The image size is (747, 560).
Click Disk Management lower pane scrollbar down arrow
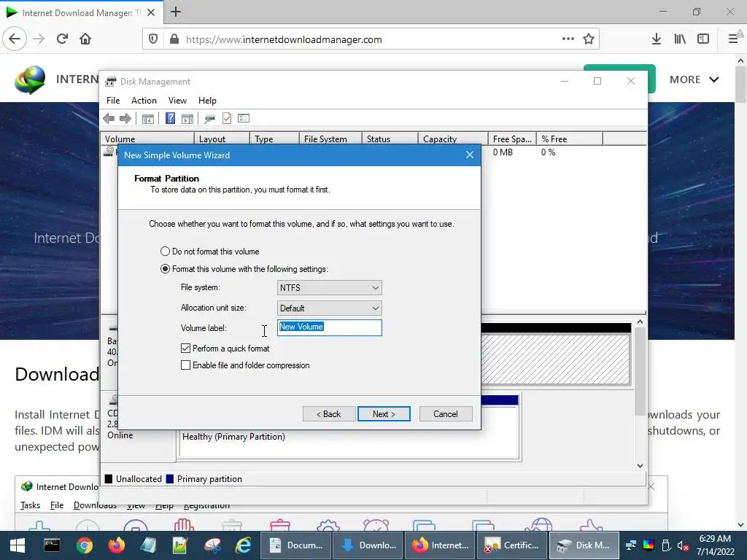pyautogui.click(x=640, y=466)
